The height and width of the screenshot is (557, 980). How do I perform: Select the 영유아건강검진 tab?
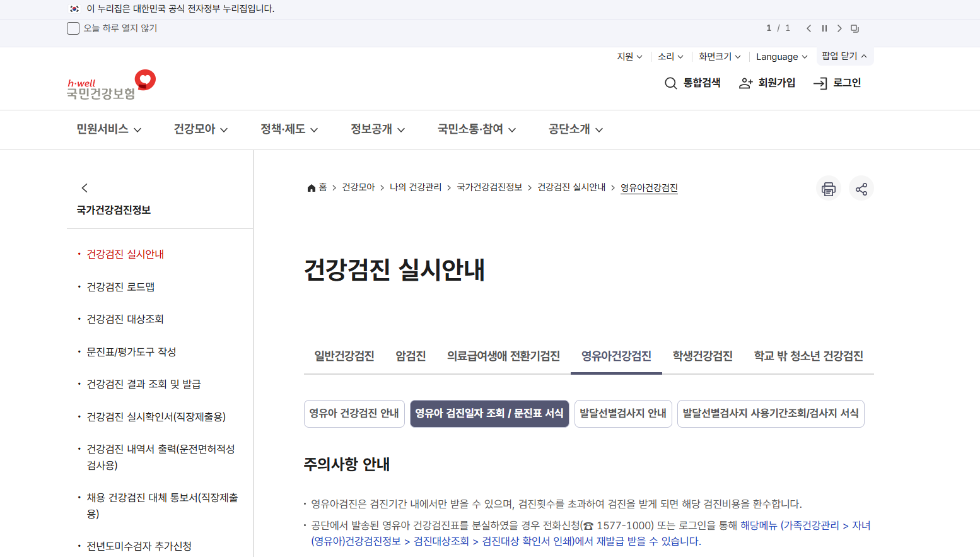616,356
